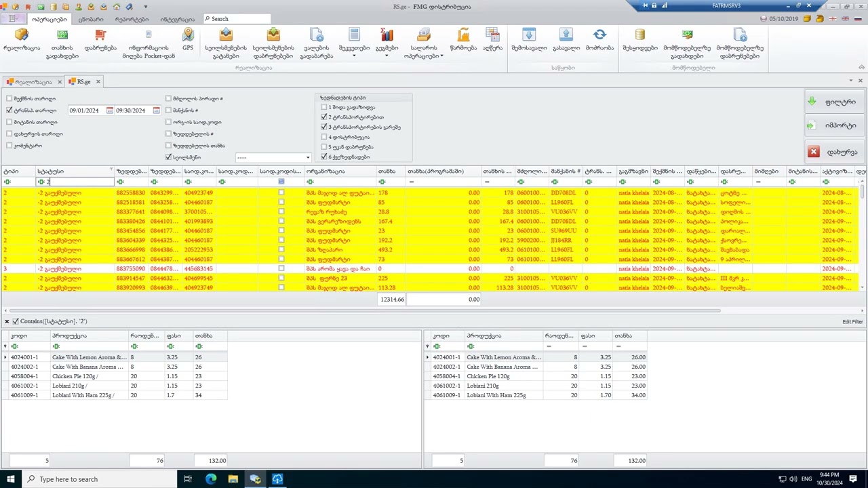The width and height of the screenshot is (868, 488).
Task: Collapse the ribbon with the chevron
Action: [861, 68]
